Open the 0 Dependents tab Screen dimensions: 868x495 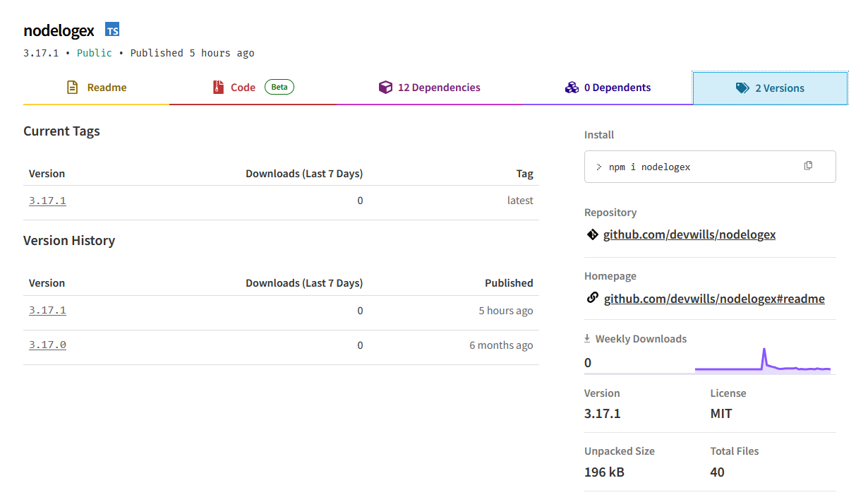[x=617, y=88]
